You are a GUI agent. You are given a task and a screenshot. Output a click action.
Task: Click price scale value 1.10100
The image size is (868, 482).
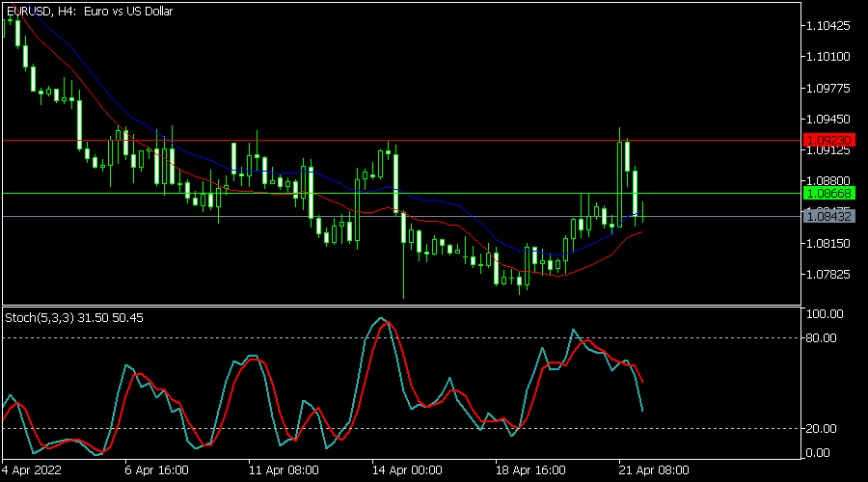click(x=828, y=57)
